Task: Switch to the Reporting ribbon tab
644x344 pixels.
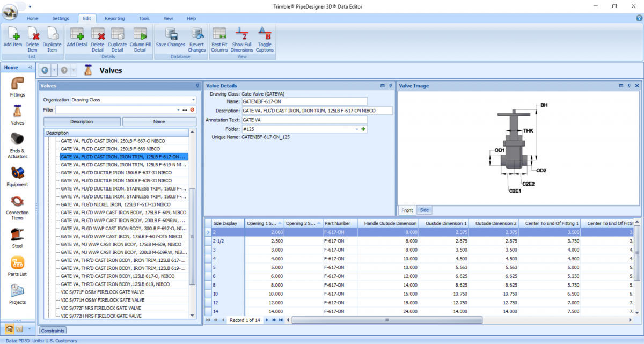Action: [114, 18]
